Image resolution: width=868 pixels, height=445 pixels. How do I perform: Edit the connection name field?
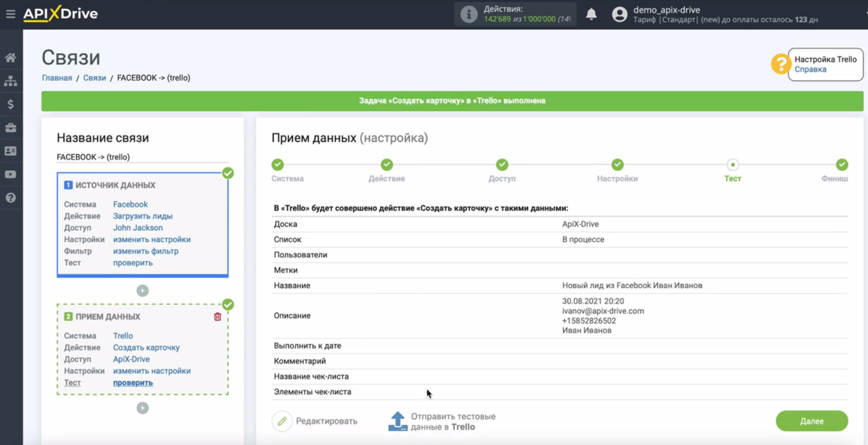click(142, 157)
